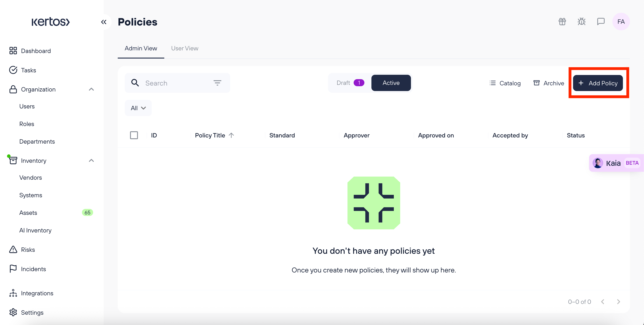Click the 0–0 of 0 pagination text
Image resolution: width=644 pixels, height=325 pixels.
(x=579, y=302)
